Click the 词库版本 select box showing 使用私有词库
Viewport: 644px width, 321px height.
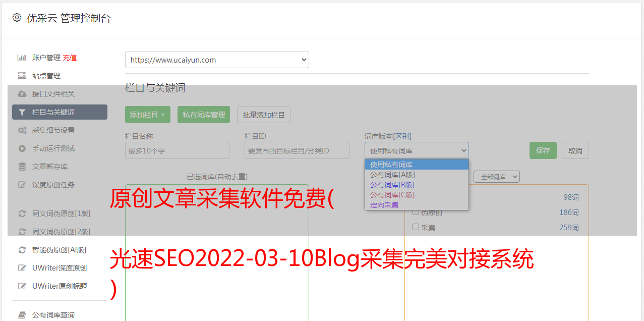(x=417, y=150)
